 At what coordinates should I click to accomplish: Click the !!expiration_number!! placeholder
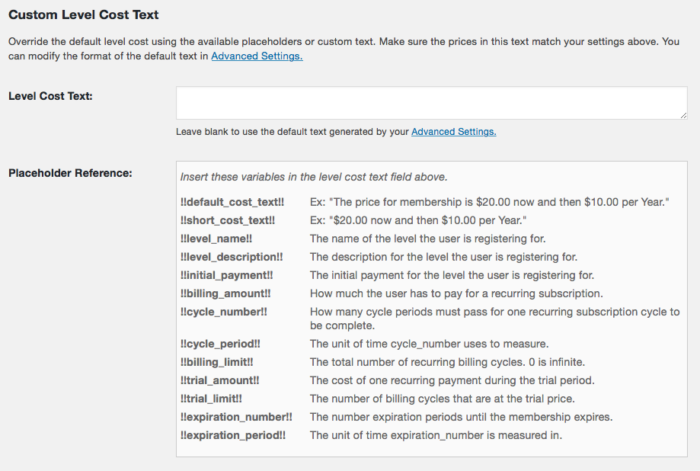[x=236, y=417]
